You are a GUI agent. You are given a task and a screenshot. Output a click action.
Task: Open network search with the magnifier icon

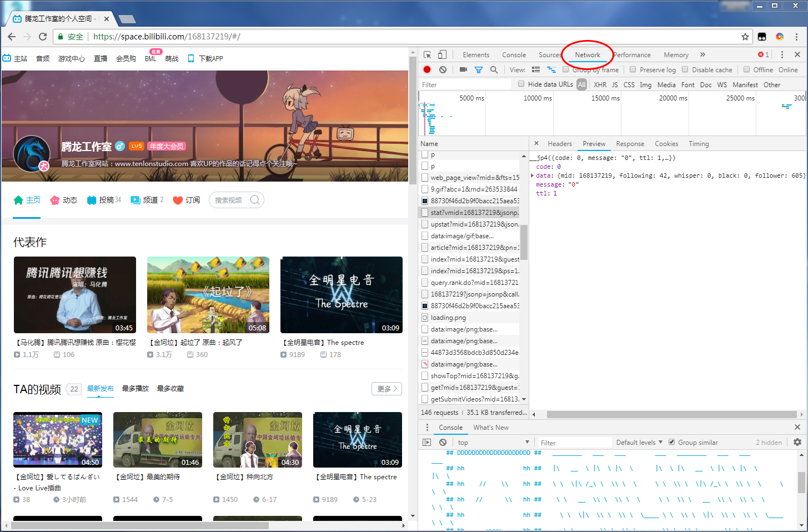click(494, 70)
